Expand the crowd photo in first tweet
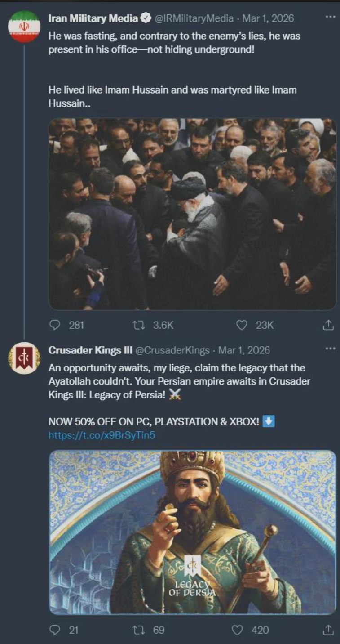Screen dimensions: 340x644 (192, 214)
